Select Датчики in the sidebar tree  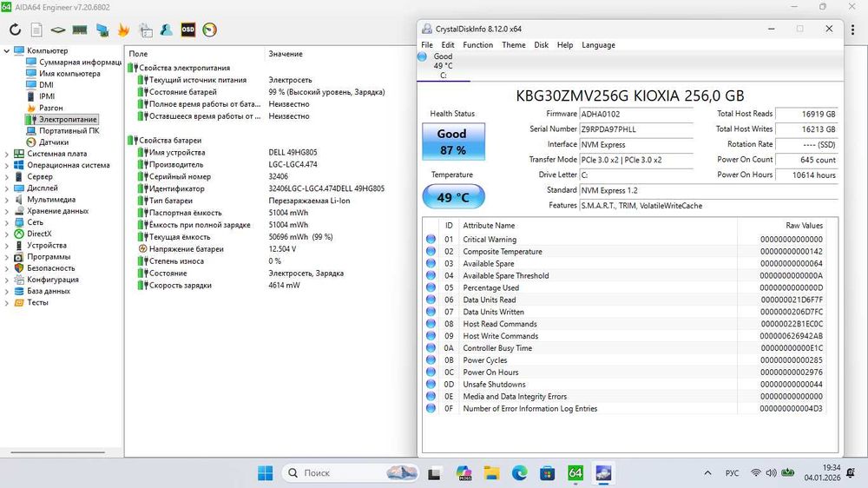pos(53,142)
